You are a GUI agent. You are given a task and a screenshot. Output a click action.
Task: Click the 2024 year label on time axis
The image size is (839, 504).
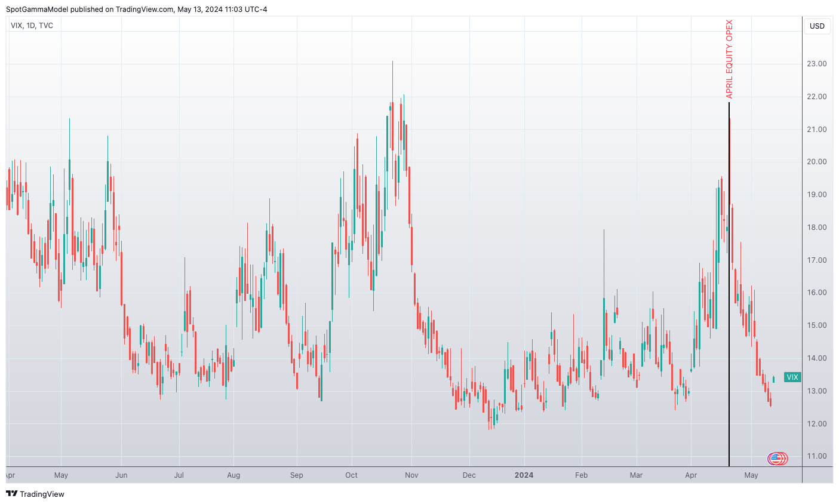pyautogui.click(x=524, y=475)
